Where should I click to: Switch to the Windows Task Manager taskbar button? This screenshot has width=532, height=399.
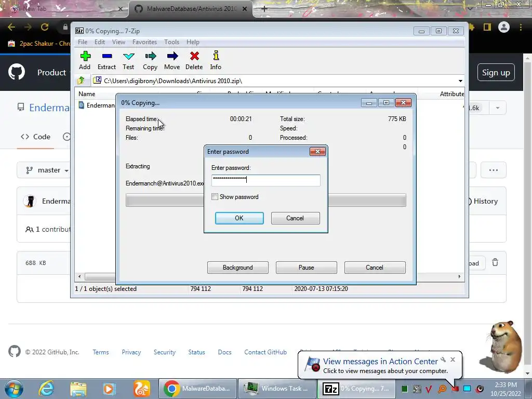point(277,389)
